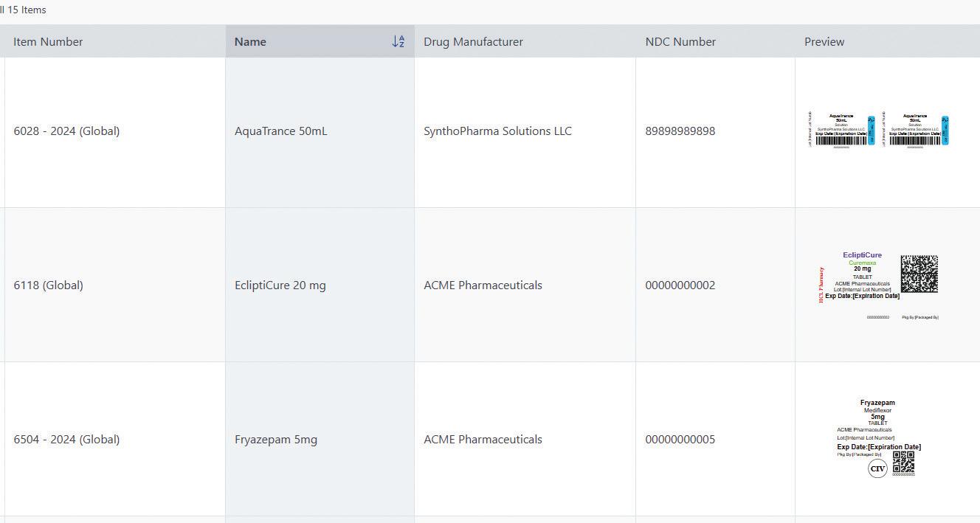This screenshot has width=980, height=523.
Task: Click the Preview column header
Action: point(824,41)
